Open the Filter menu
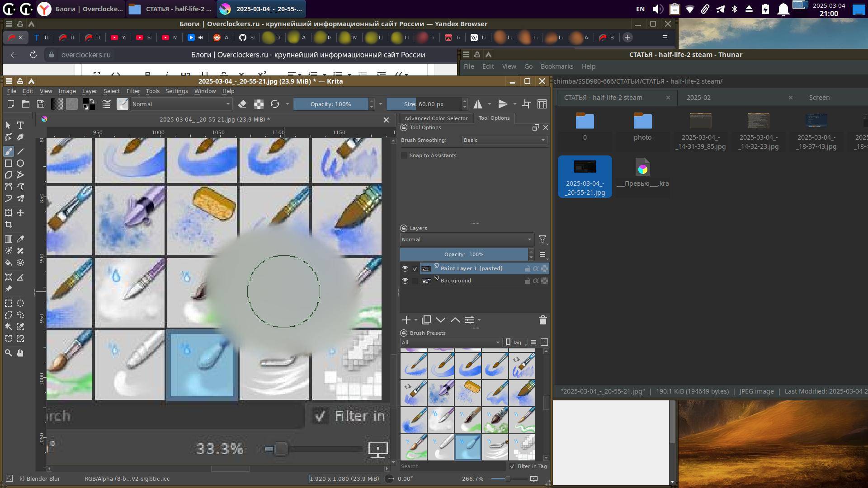Viewport: 868px width, 488px height. point(133,91)
